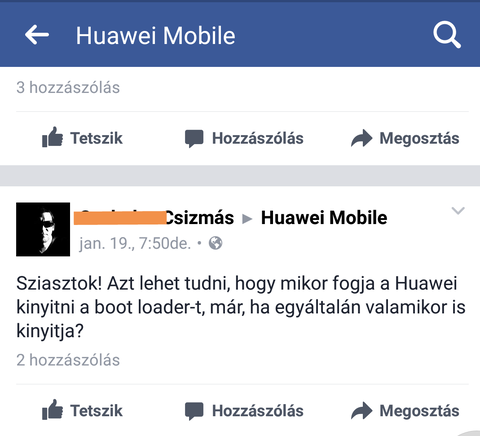Tap comment bubble icon under Csizmás's post

click(194, 411)
